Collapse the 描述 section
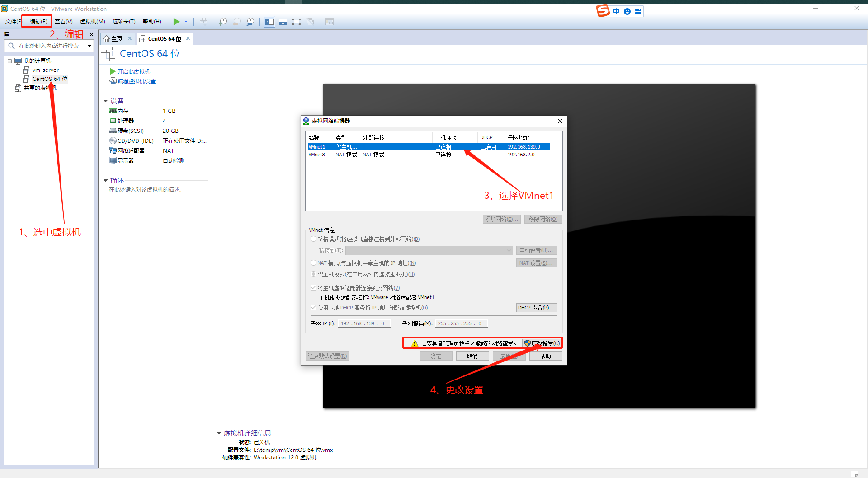This screenshot has height=478, width=868. pos(105,180)
